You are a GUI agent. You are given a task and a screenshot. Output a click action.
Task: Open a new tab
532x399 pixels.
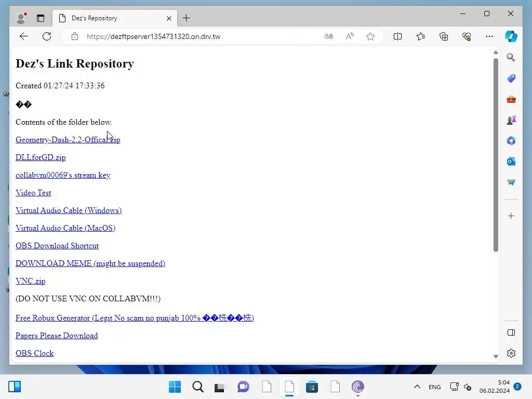pos(187,18)
